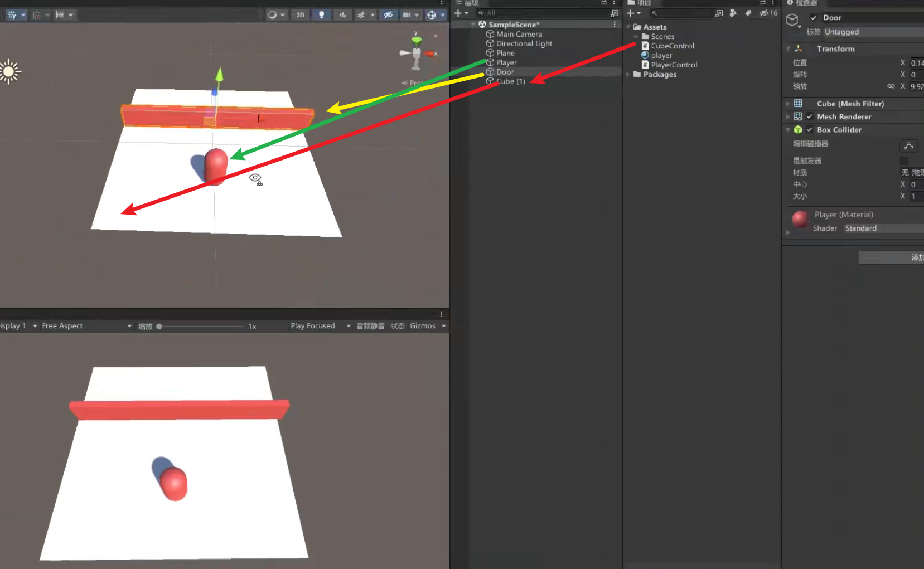This screenshot has width=924, height=569.
Task: Open the snap increment dropdown arrow
Action: point(71,15)
